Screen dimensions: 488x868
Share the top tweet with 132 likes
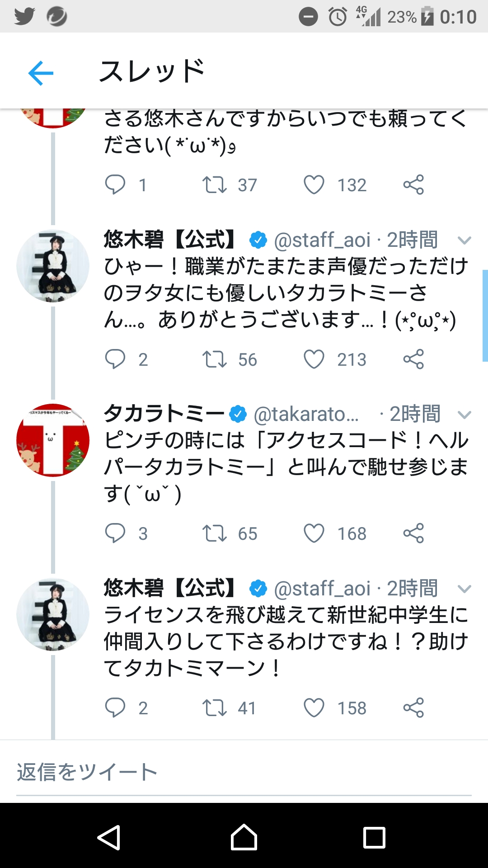point(413,185)
